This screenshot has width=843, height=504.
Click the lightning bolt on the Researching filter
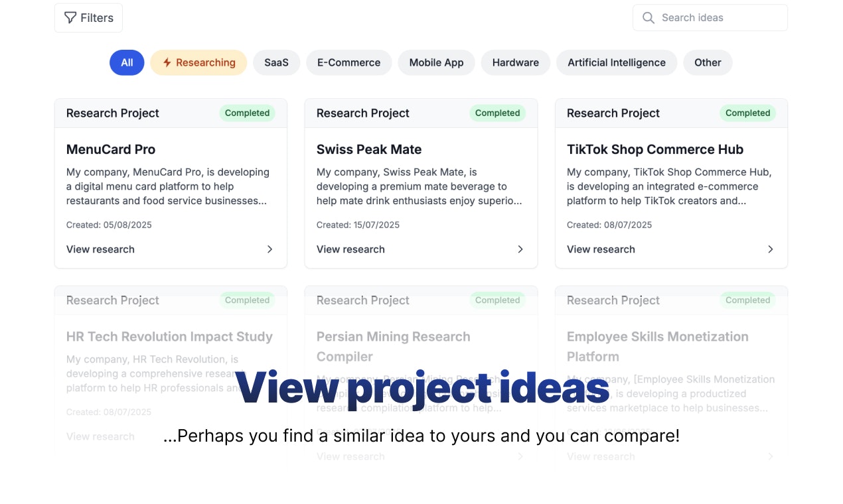166,62
